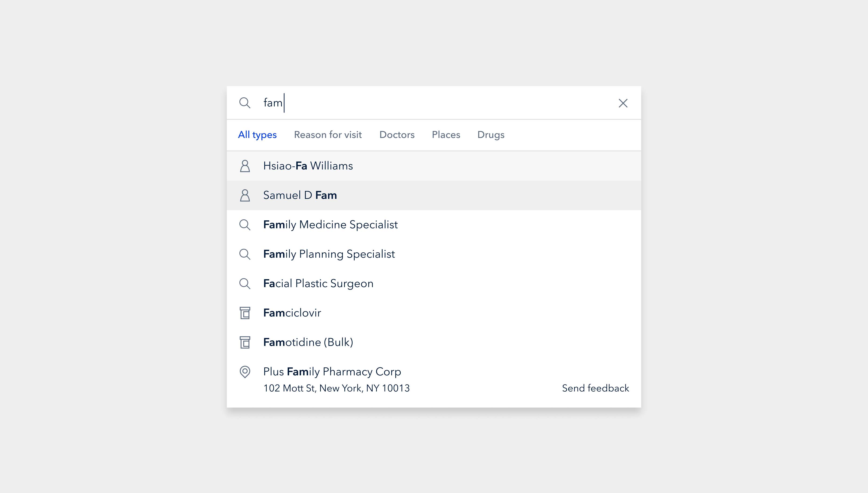Viewport: 868px width, 493px height.
Task: Switch to the Reason for visit tab
Action: tap(328, 135)
